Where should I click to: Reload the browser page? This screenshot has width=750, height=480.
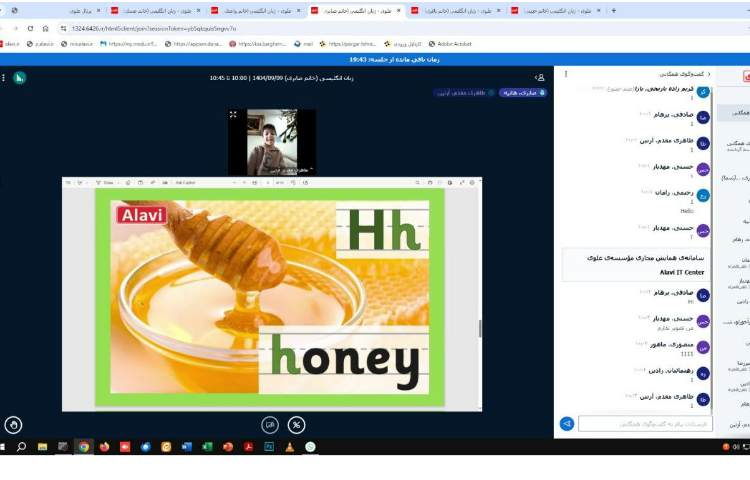point(29,28)
